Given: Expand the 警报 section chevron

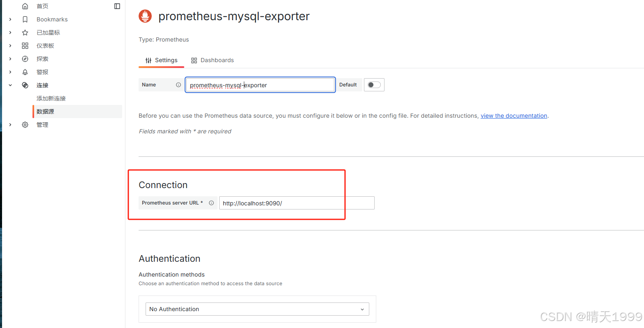Looking at the screenshot, I should coord(10,72).
